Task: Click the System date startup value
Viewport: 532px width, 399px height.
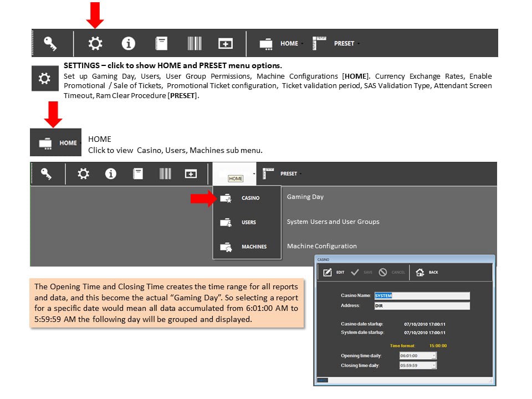Action: pyautogui.click(x=424, y=332)
